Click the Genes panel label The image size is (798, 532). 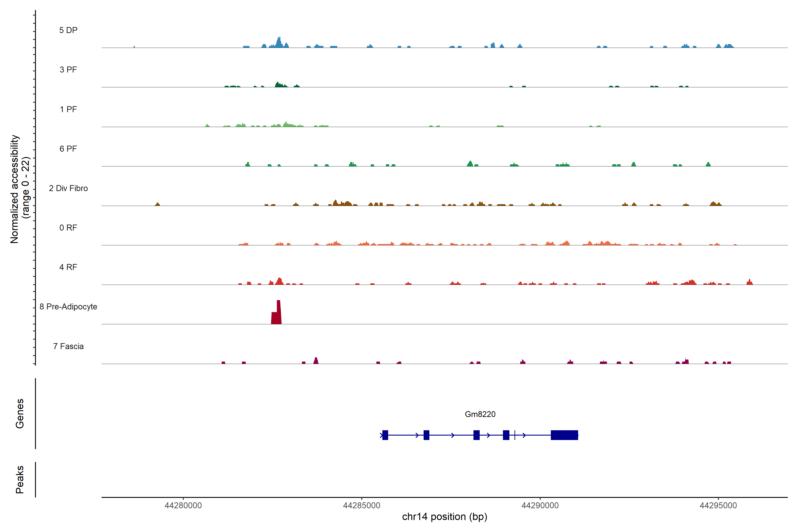tap(20, 413)
